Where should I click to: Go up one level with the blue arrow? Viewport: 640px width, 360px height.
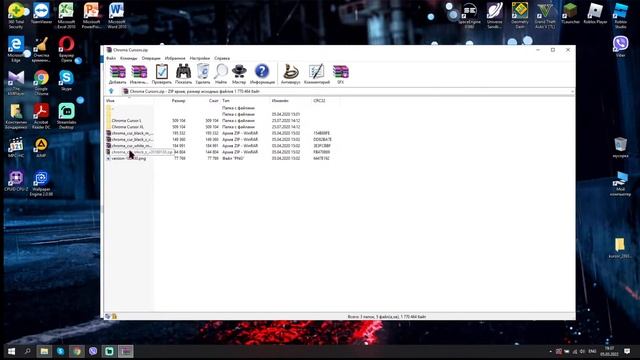[111, 91]
